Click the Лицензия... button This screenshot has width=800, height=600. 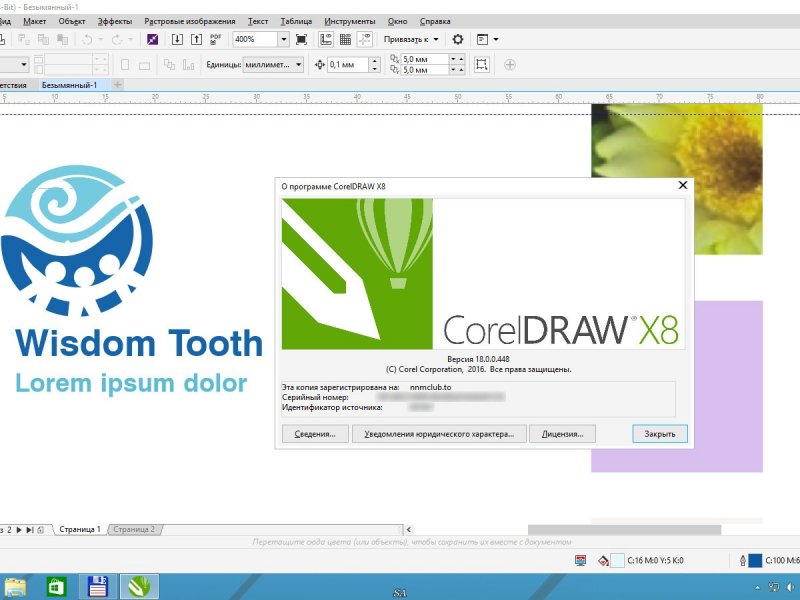coord(563,434)
